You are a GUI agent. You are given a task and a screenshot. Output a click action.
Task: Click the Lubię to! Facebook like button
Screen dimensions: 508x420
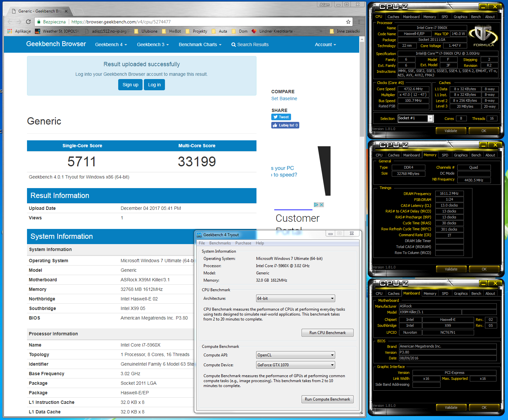tap(285, 125)
